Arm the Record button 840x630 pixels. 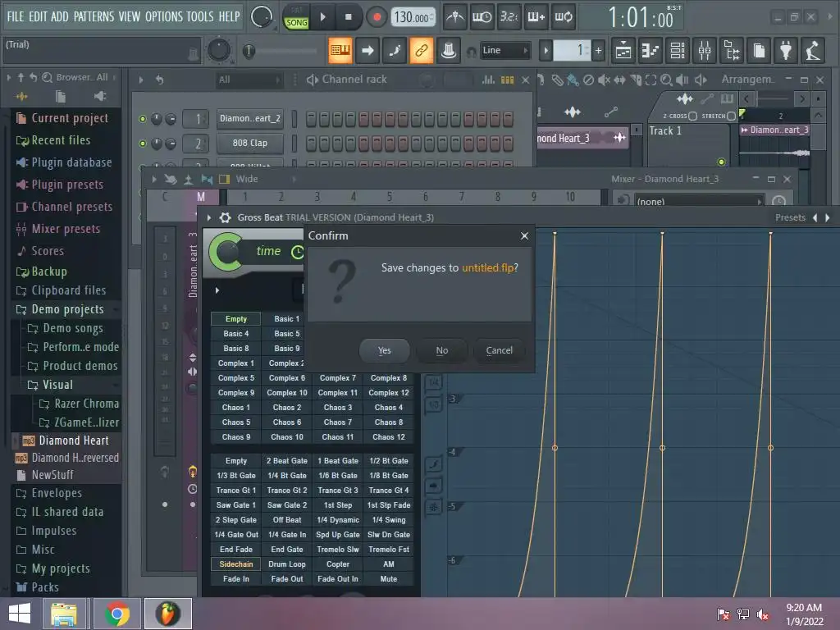click(377, 17)
